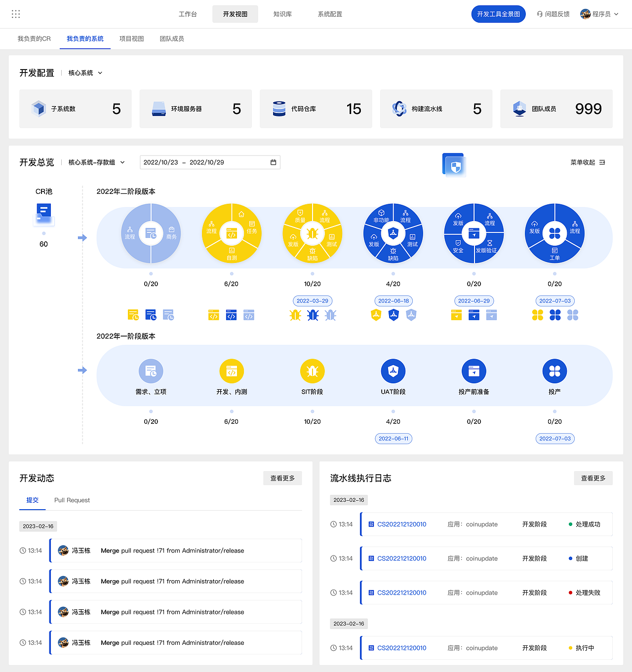Open CS202212120010 link with 处理成功 status
This screenshot has height=672, width=632.
point(401,524)
